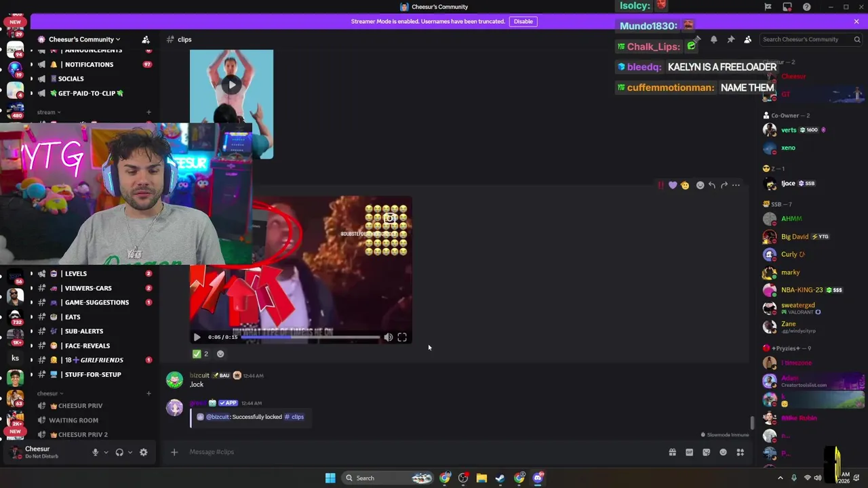Viewport: 868px width, 488px height.
Task: Open the invite people icon beside server name
Action: pos(145,39)
